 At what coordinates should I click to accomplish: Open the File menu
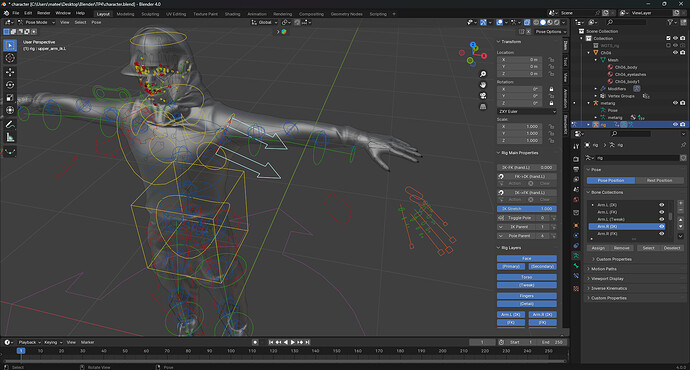pyautogui.click(x=16, y=13)
